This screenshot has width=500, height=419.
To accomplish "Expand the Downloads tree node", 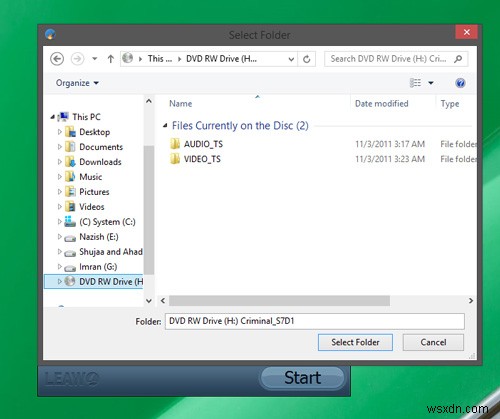I will [60, 162].
